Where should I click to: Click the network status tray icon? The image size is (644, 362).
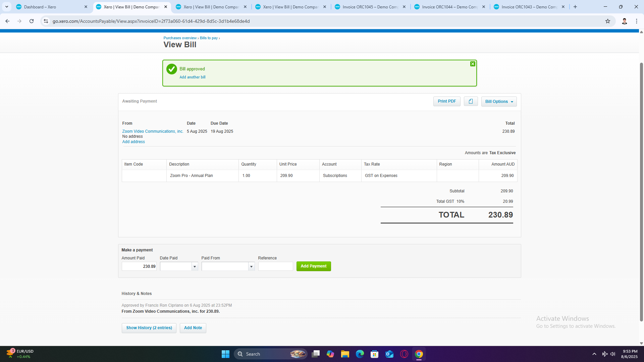tap(605, 354)
